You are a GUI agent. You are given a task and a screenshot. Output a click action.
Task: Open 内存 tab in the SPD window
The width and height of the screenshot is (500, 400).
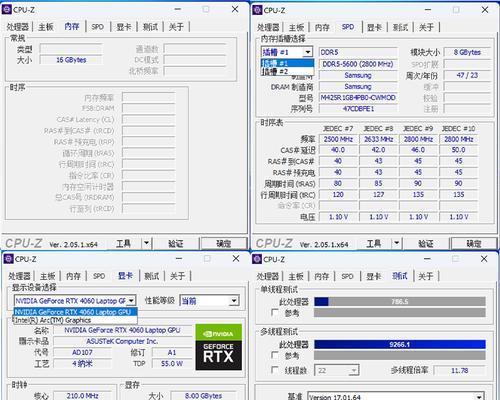pyautogui.click(x=322, y=27)
